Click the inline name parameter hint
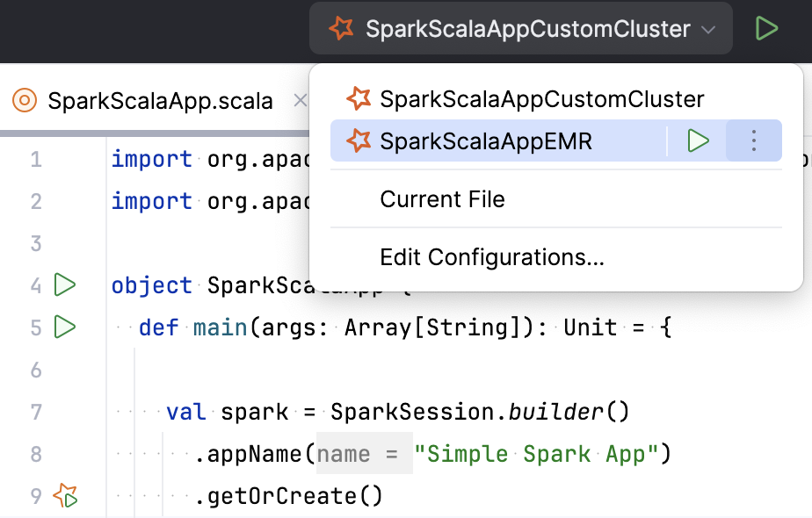 (363, 454)
